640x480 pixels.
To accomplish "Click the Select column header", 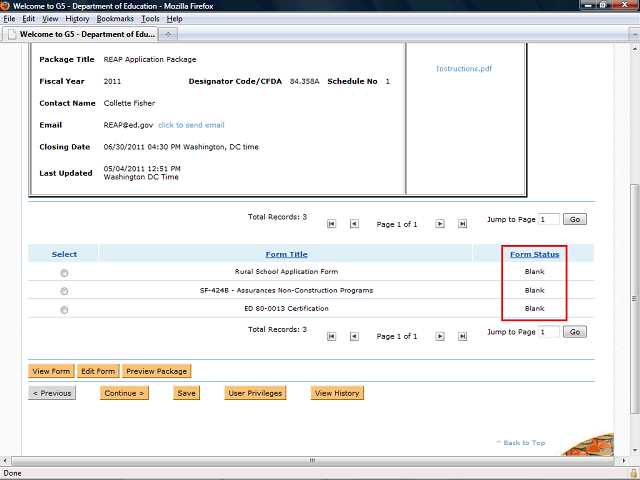I will click(x=64, y=254).
